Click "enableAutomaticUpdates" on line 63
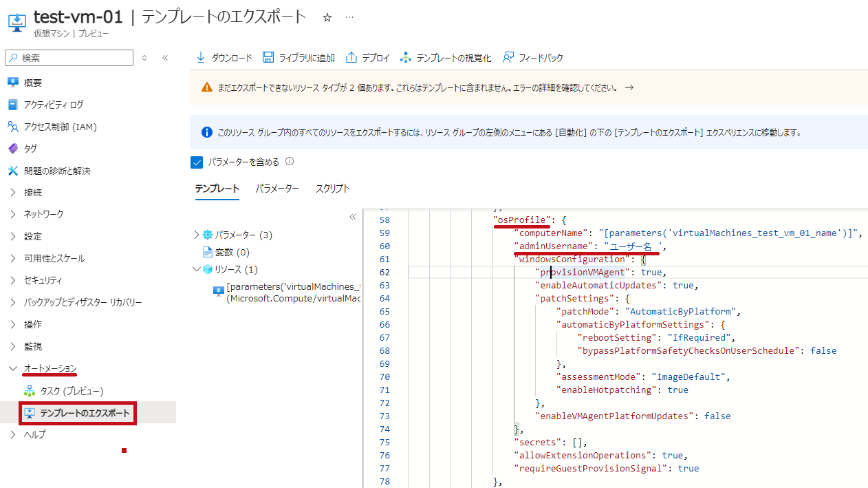This screenshot has width=868, height=488. [599, 286]
